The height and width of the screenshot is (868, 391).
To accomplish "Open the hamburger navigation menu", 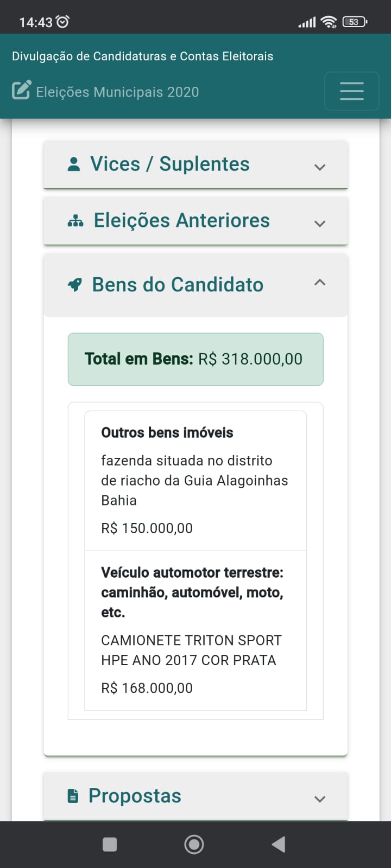I will coord(351,91).
